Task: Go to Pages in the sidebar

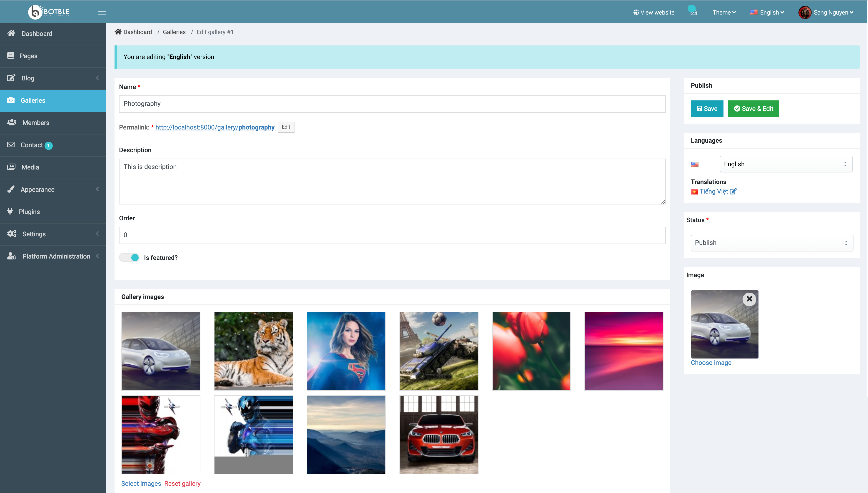Action: (28, 56)
